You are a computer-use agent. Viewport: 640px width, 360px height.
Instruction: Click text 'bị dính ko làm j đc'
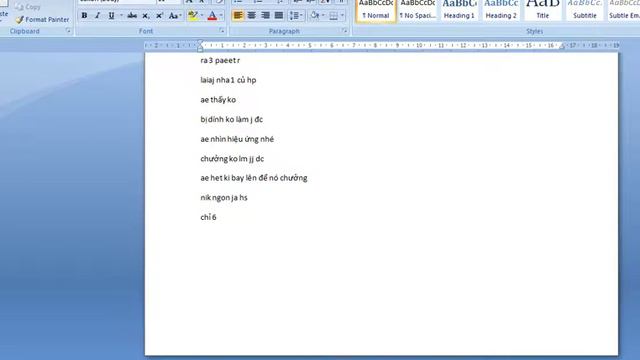click(231, 119)
